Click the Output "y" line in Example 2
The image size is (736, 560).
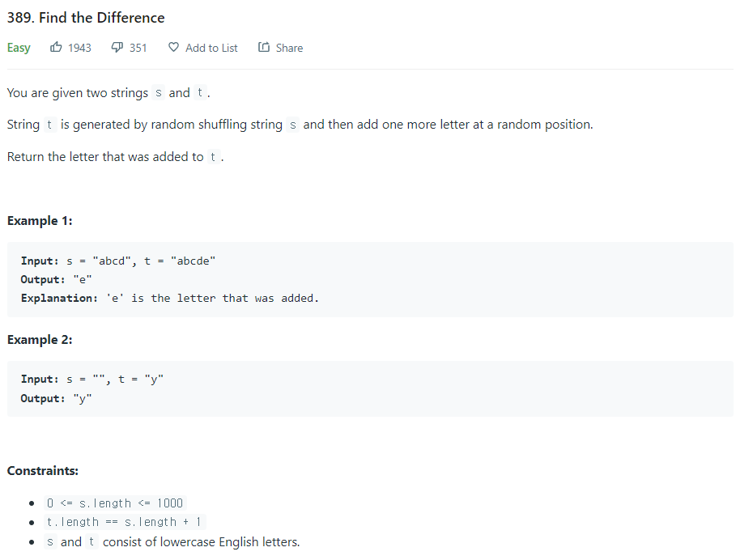click(x=57, y=399)
